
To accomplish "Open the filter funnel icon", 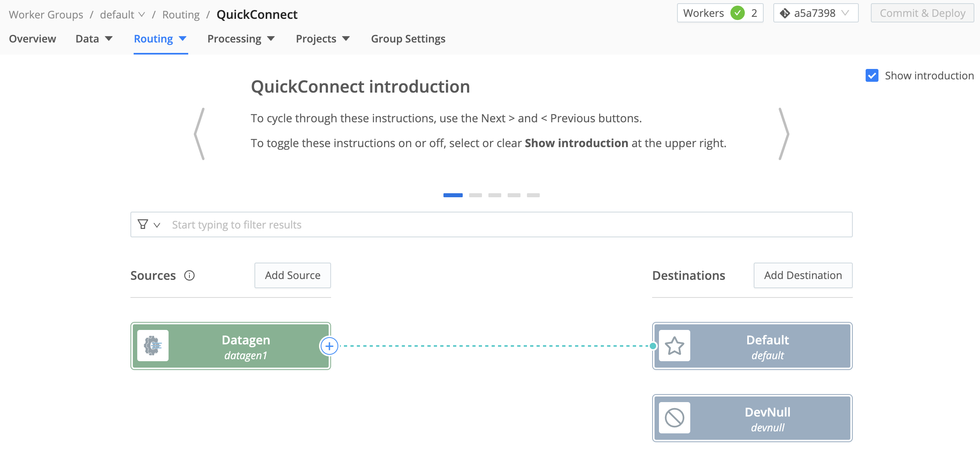I will coord(143,224).
